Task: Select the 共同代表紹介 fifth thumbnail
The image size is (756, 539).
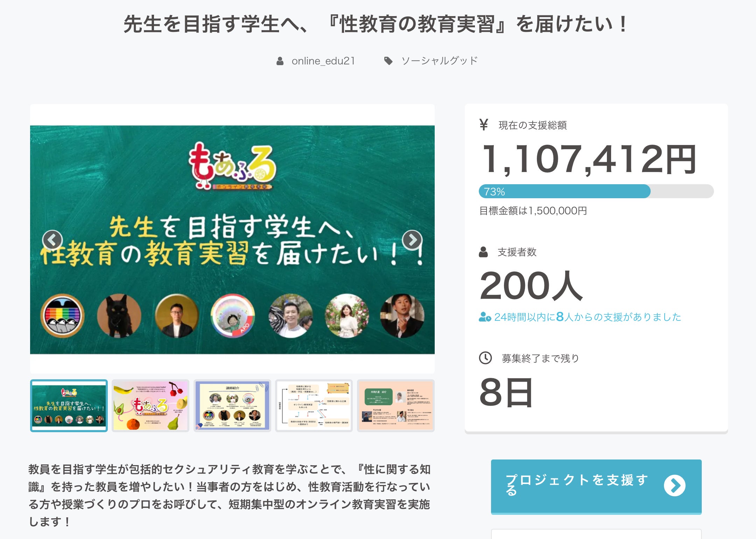Action: pos(396,406)
